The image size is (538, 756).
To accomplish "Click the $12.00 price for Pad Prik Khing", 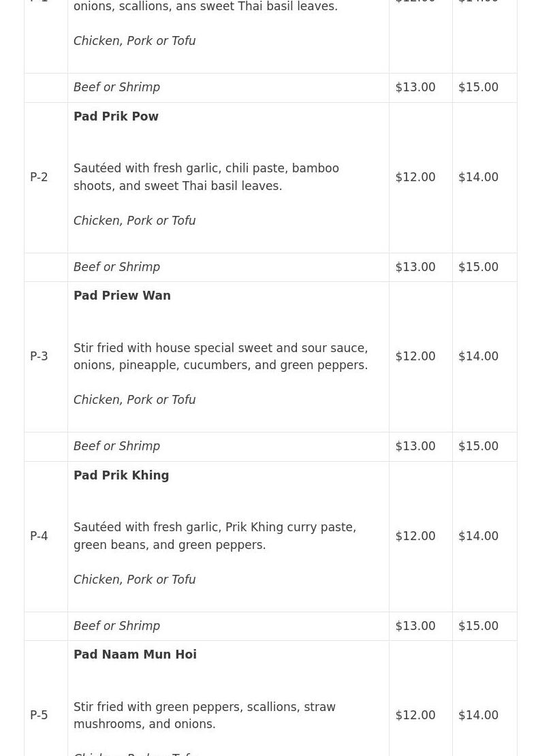I will click(415, 536).
